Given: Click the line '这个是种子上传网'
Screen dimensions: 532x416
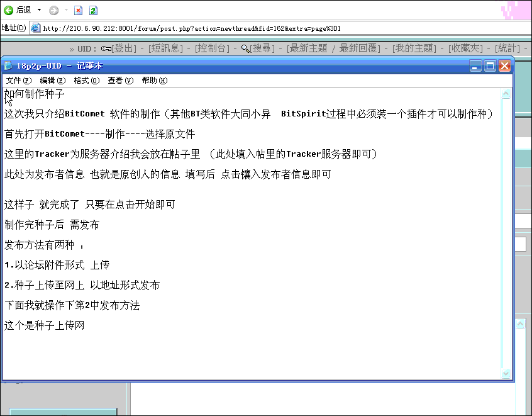Looking at the screenshot, I should [45, 325].
